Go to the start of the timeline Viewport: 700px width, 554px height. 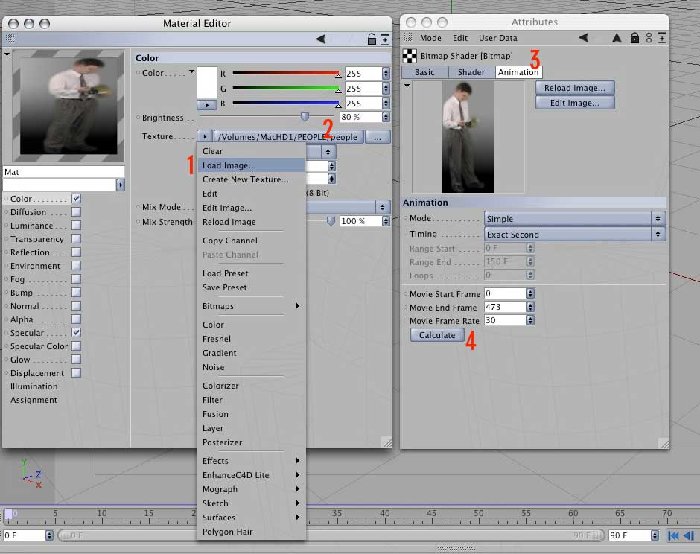tap(673, 535)
